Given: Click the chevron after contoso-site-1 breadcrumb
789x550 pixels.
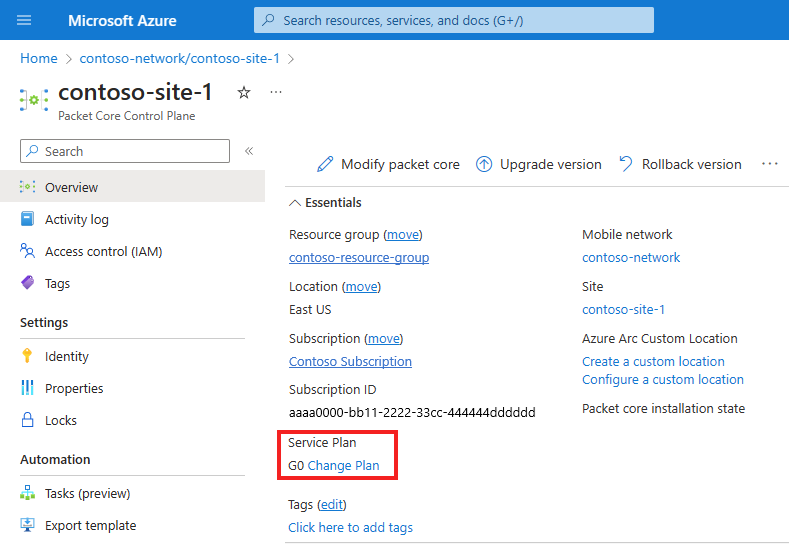Looking at the screenshot, I should tap(291, 59).
